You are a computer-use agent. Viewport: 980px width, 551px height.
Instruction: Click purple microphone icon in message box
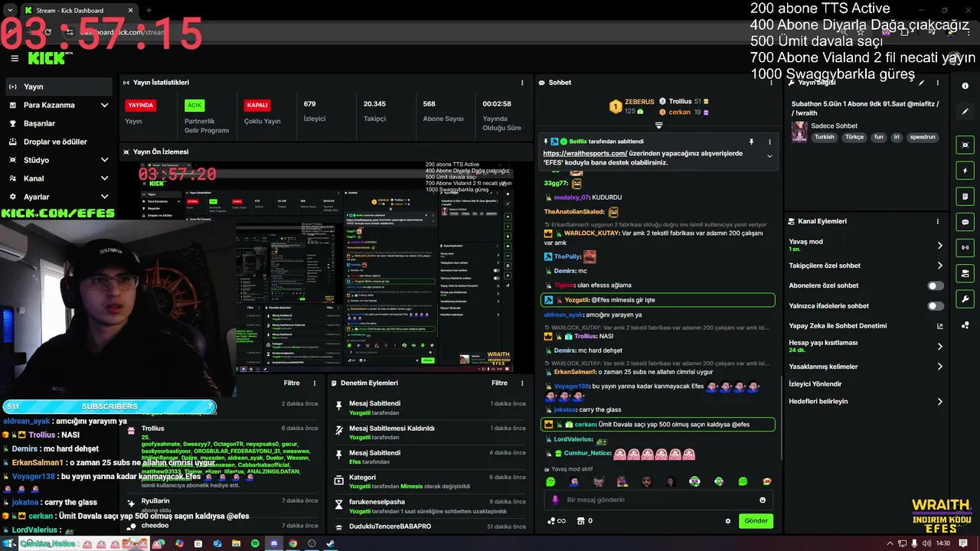[x=556, y=500]
